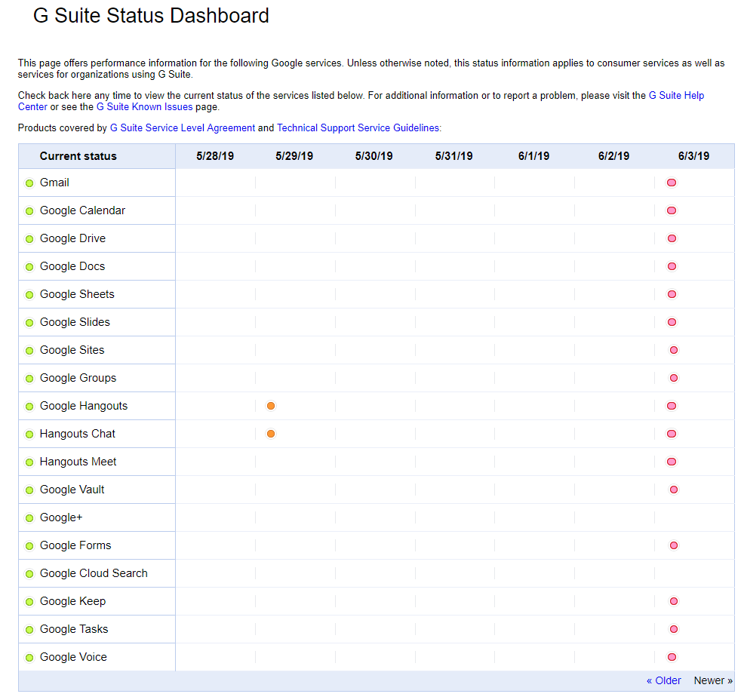The height and width of the screenshot is (700, 744).
Task: Click Google Drive outage dot on 6/3/19
Action: tap(672, 238)
